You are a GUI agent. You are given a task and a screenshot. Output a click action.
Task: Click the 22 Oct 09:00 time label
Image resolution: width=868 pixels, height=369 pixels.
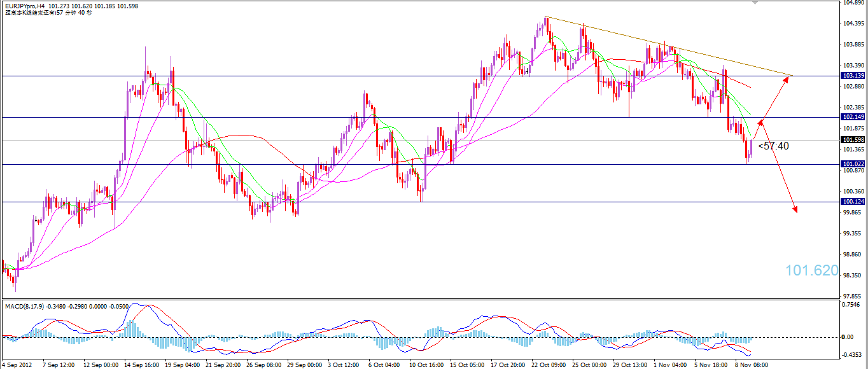pos(549,365)
